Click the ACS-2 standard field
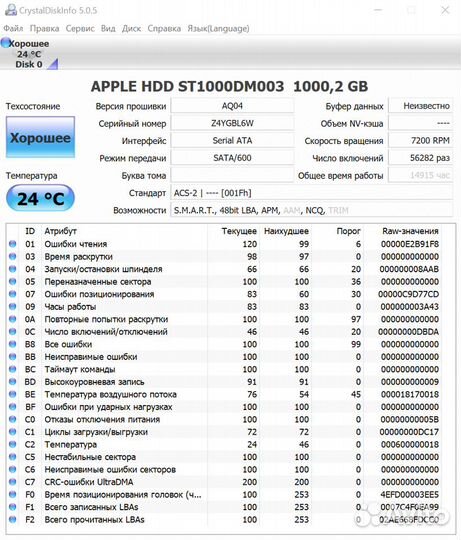This screenshot has width=461, height=540. [x=312, y=193]
